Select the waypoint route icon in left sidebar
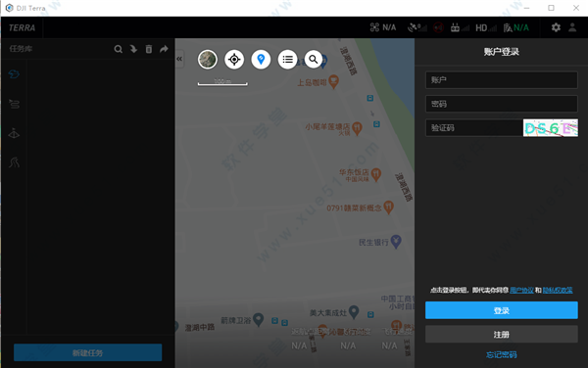 (14, 104)
